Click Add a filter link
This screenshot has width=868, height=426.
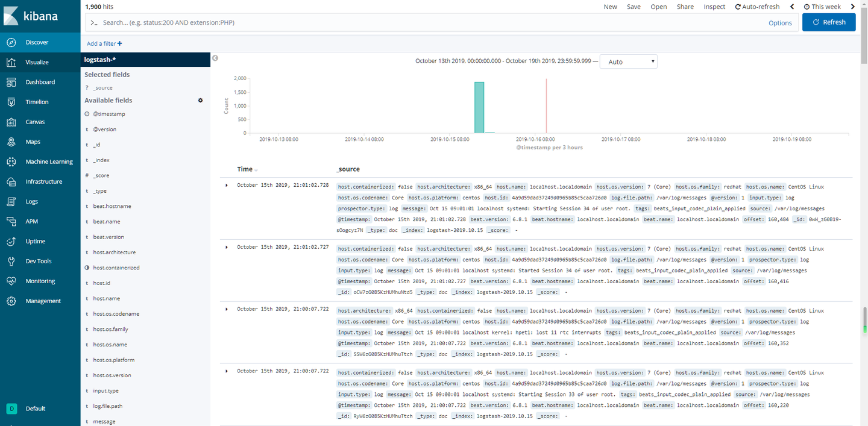coord(104,43)
